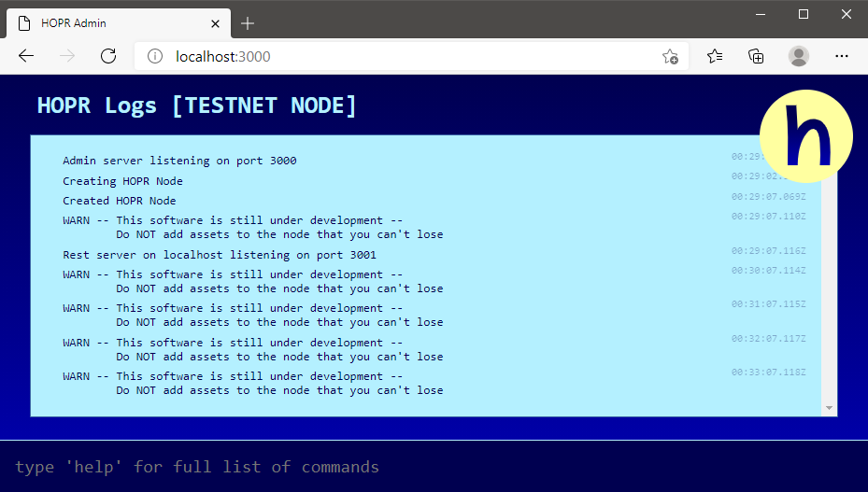
Task: Open the browser profile avatar
Action: [x=798, y=56]
